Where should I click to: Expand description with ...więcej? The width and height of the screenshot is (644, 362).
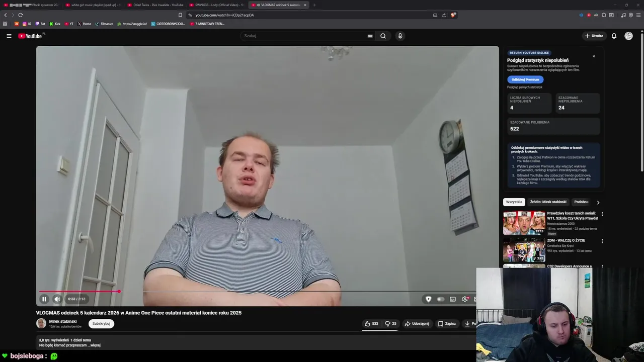coord(95,345)
